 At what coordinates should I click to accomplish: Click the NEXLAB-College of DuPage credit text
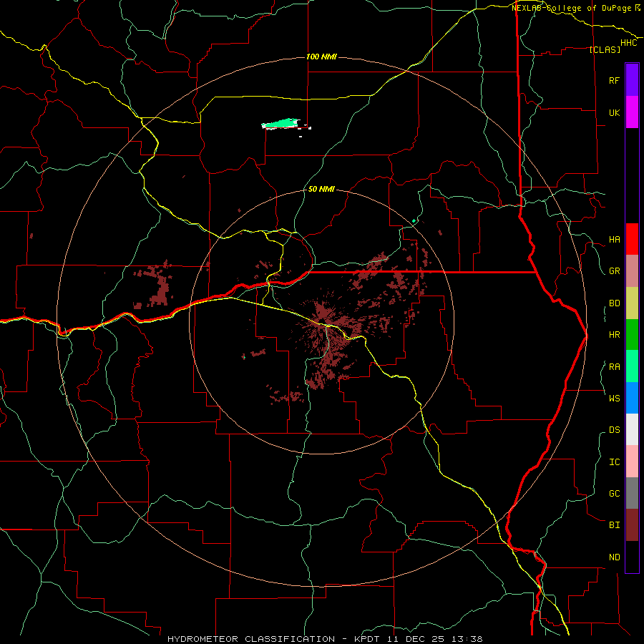pos(571,8)
